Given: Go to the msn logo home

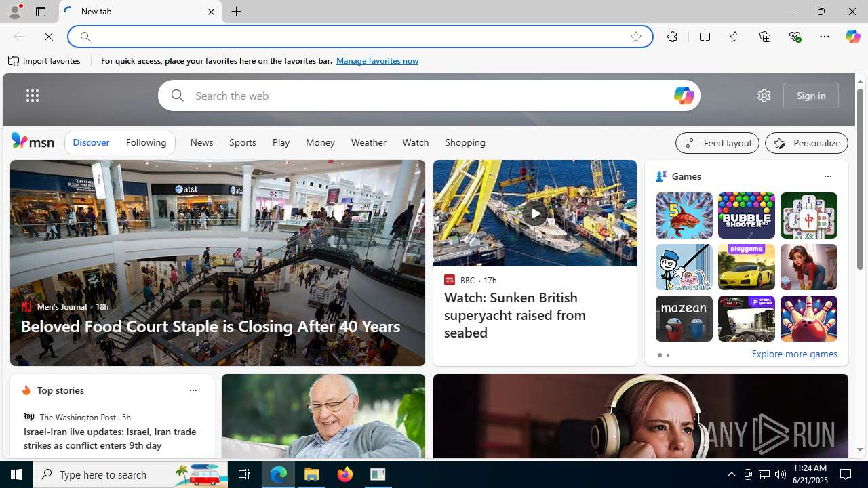Looking at the screenshot, I should (33, 141).
